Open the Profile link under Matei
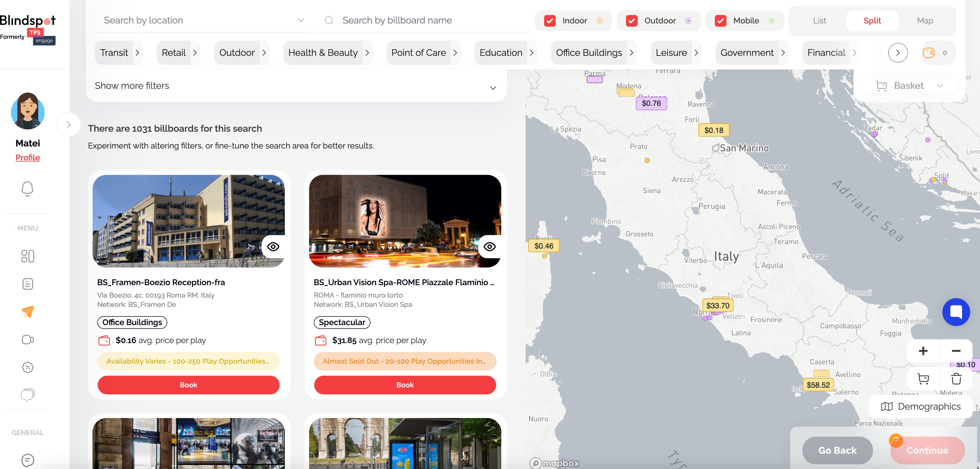The image size is (980, 469). coord(28,157)
